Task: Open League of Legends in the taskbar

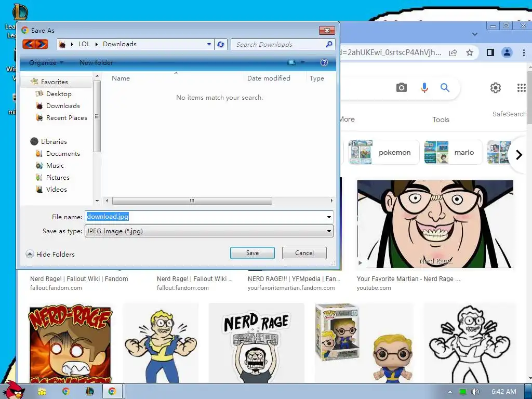Action: [89, 392]
